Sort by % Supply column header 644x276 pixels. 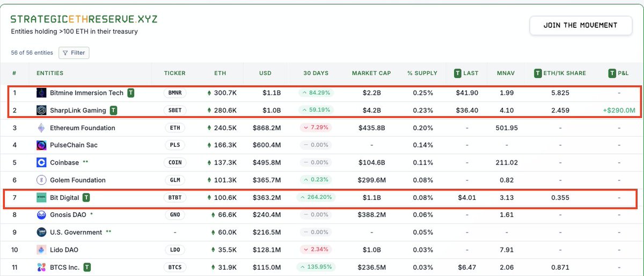click(422, 73)
